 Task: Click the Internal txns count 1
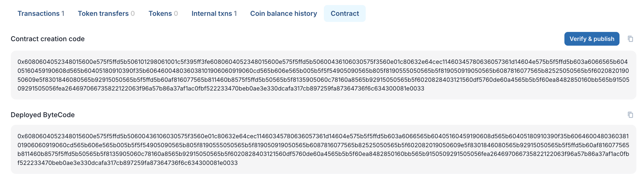click(235, 13)
